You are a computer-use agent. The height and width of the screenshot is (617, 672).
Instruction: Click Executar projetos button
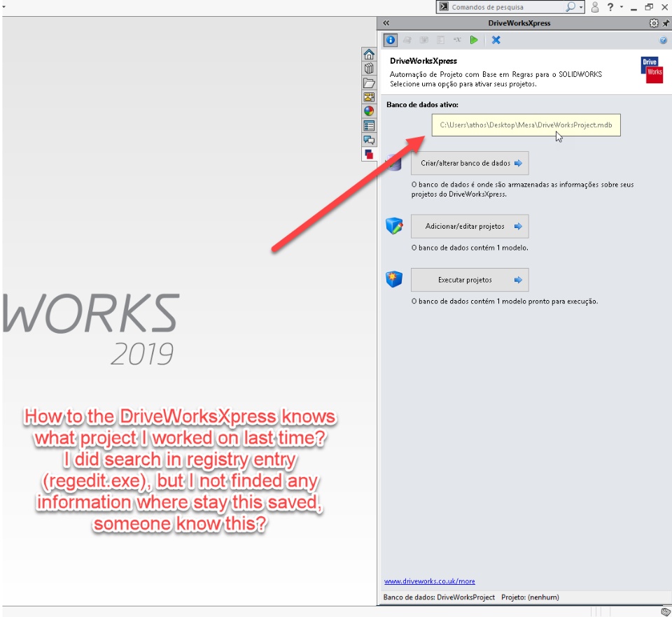(470, 280)
